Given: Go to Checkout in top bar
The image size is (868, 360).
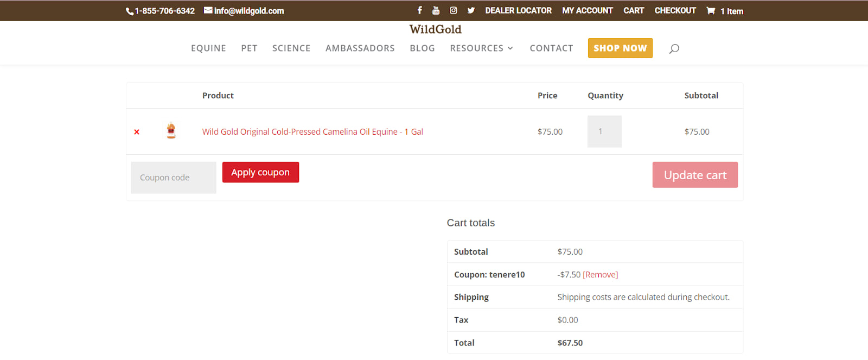Looking at the screenshot, I should point(675,10).
